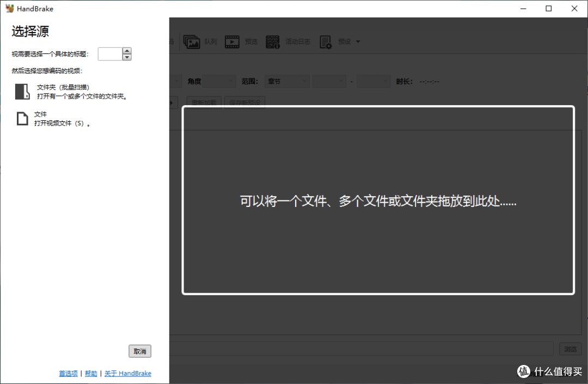Click the Save New Preset (保存新预设) button
This screenshot has height=384, width=588.
click(245, 102)
